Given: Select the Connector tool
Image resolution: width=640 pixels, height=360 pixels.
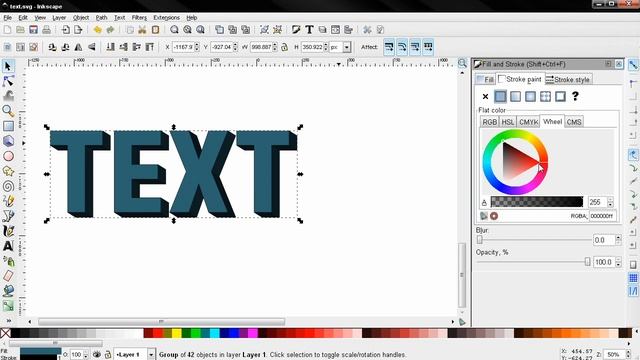Looking at the screenshot, I should point(8,306).
